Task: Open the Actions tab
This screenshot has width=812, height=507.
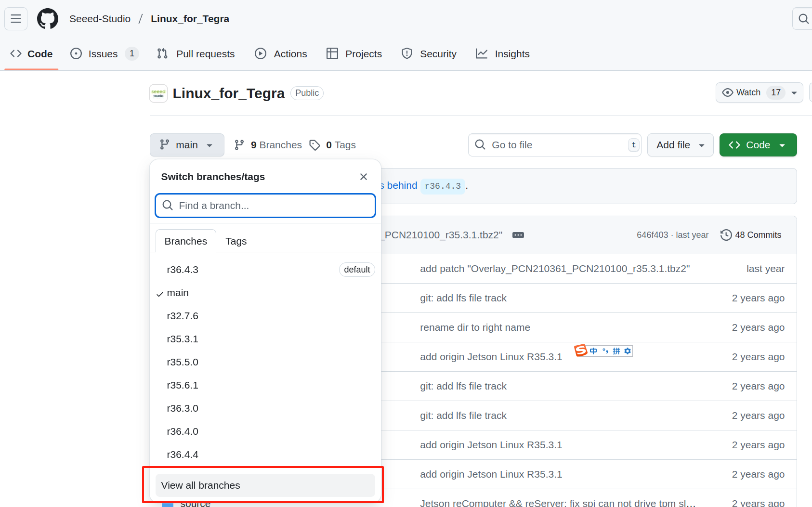Action: pos(281,54)
